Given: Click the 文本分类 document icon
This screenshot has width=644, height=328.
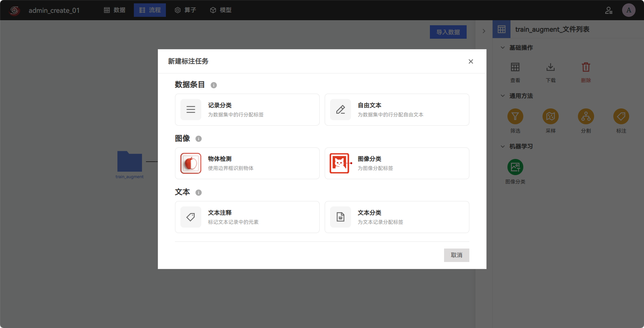Looking at the screenshot, I should click(x=341, y=217).
